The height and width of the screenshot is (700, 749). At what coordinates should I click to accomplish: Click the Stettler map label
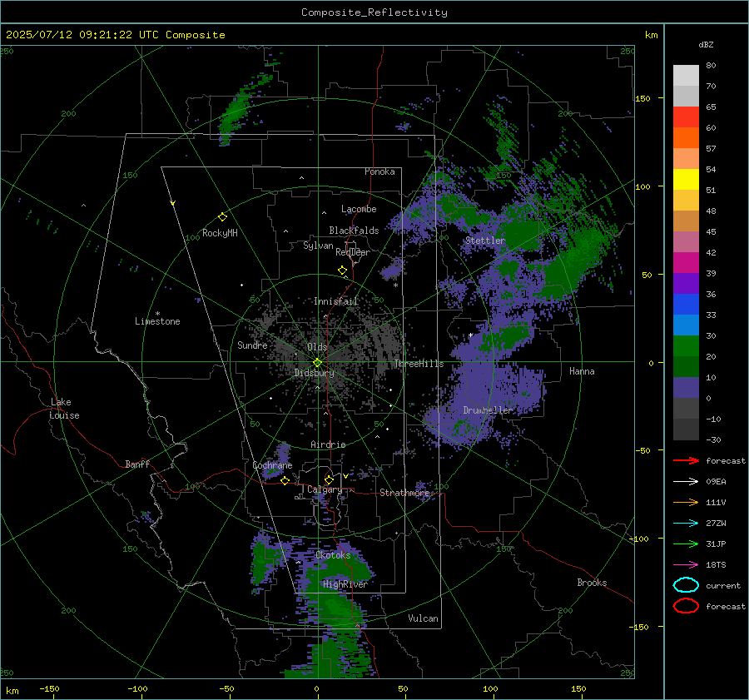[x=485, y=241]
